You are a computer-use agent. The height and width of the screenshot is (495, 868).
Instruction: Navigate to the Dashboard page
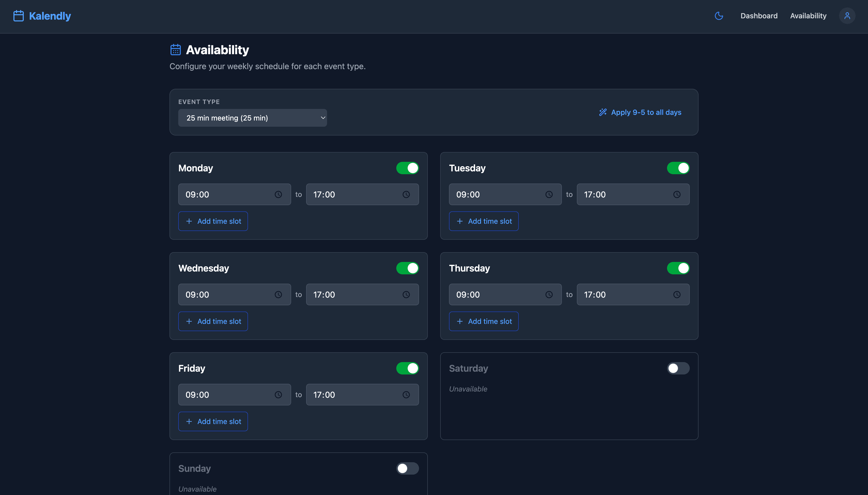[759, 16]
